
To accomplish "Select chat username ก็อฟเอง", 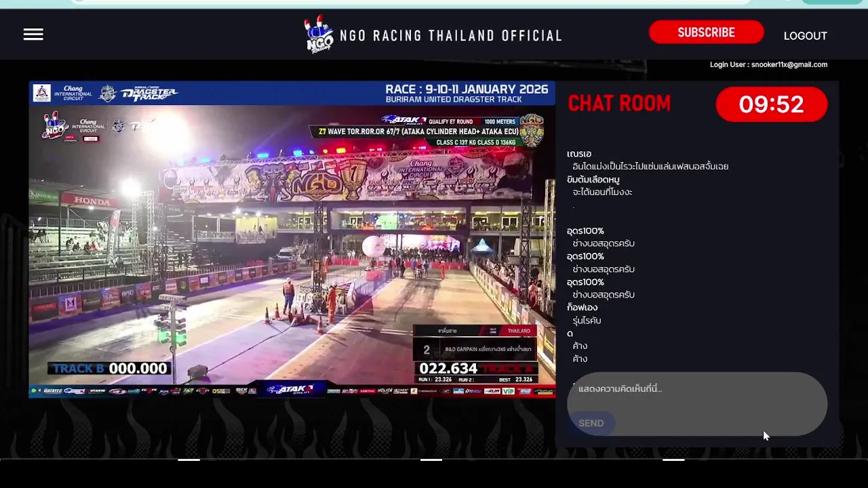I will [583, 308].
